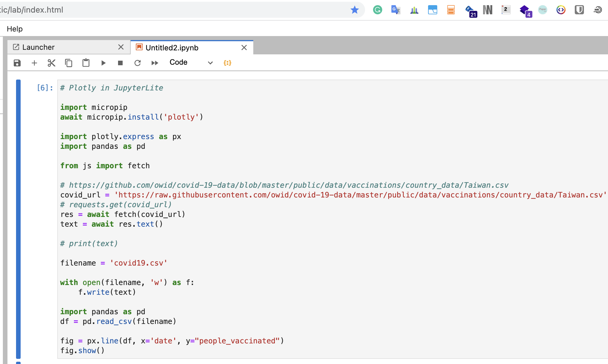This screenshot has height=364, width=608.
Task: Interrupt the kernel with the stop button
Action: tap(120, 63)
